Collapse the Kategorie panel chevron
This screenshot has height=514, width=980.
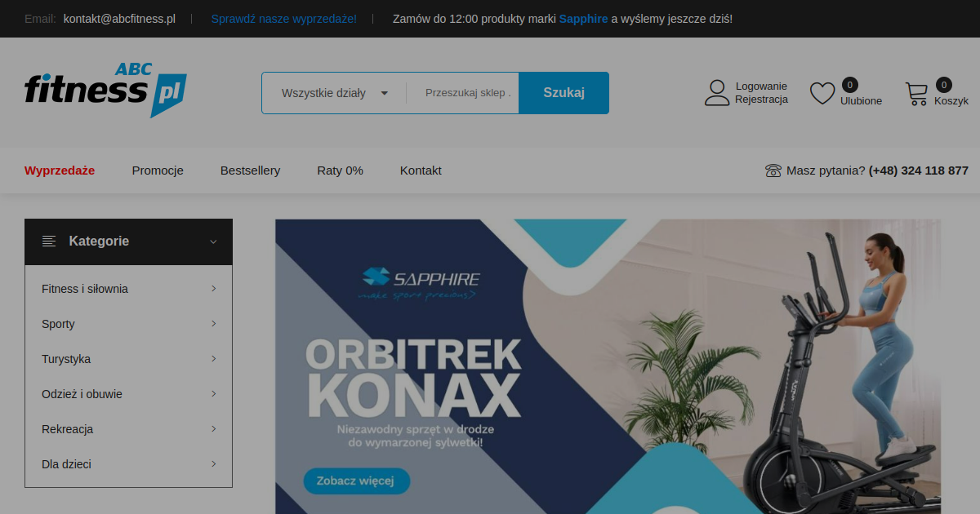coord(213,241)
